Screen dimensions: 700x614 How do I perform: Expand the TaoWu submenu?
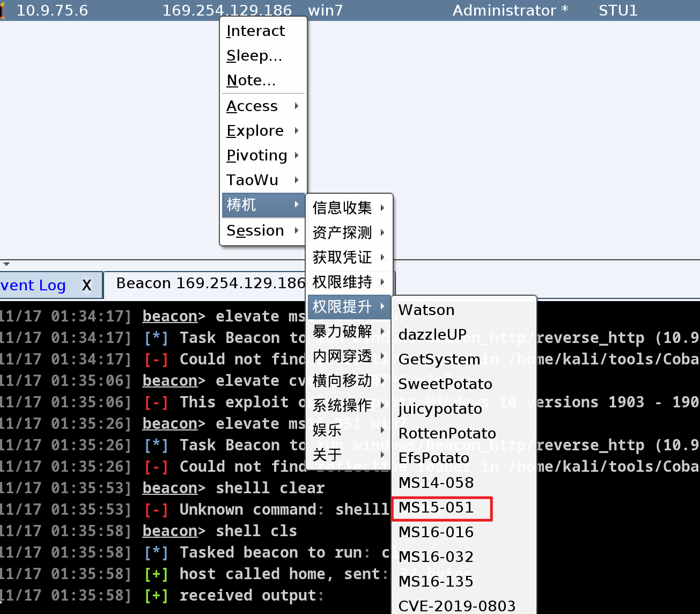pyautogui.click(x=263, y=180)
